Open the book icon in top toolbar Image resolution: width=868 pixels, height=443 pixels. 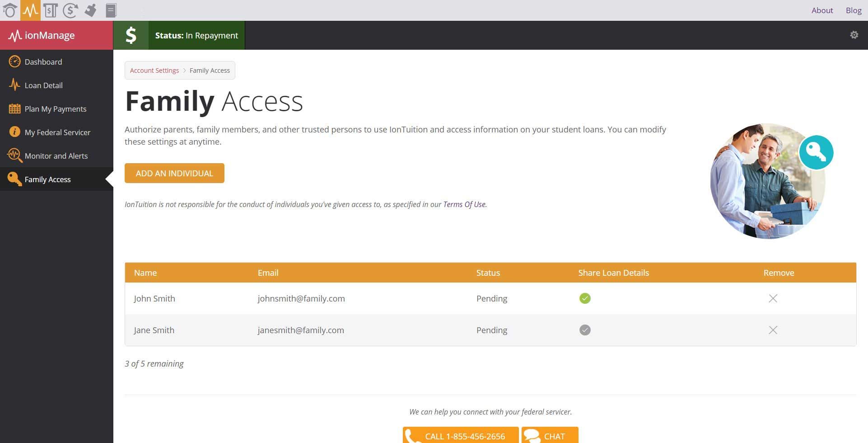[111, 10]
